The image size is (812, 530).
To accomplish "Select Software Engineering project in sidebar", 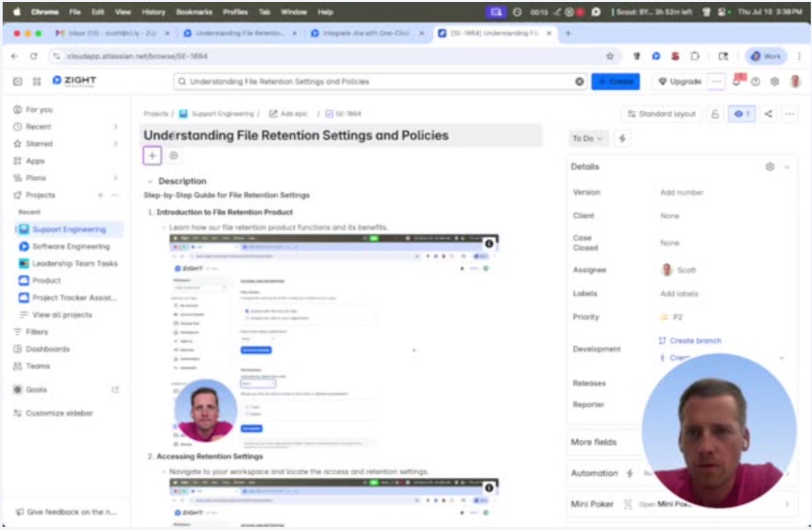I will [71, 247].
